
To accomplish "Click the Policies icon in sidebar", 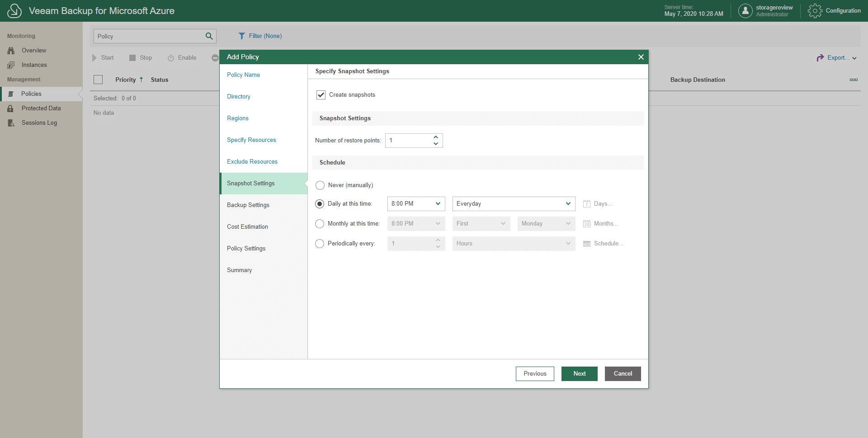I will 11,94.
